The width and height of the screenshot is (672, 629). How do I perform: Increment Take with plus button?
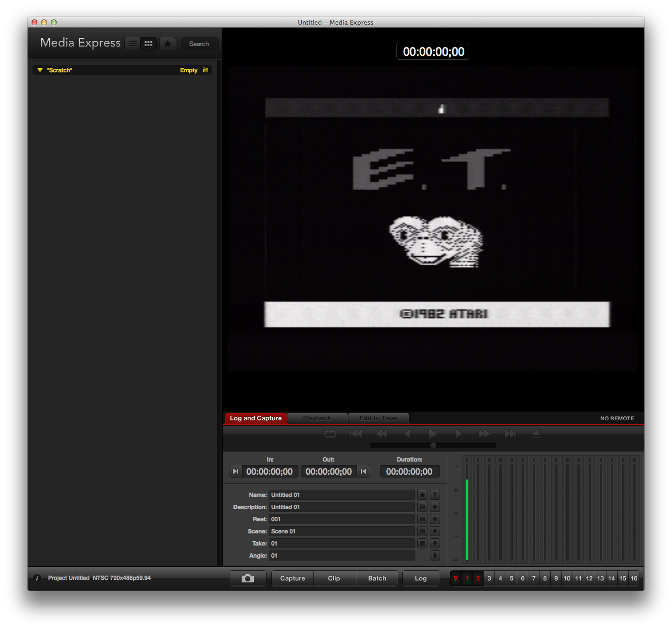click(435, 544)
